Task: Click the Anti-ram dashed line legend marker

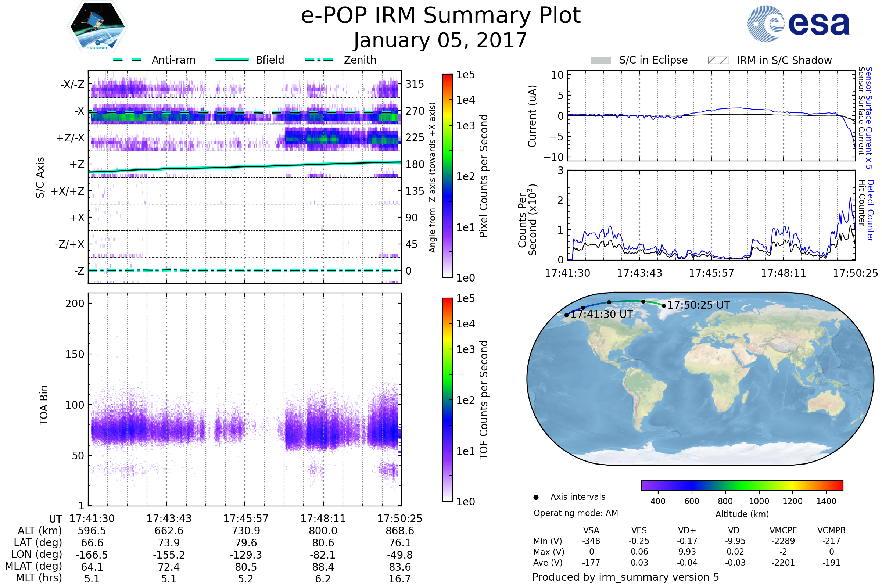Action: (x=127, y=60)
